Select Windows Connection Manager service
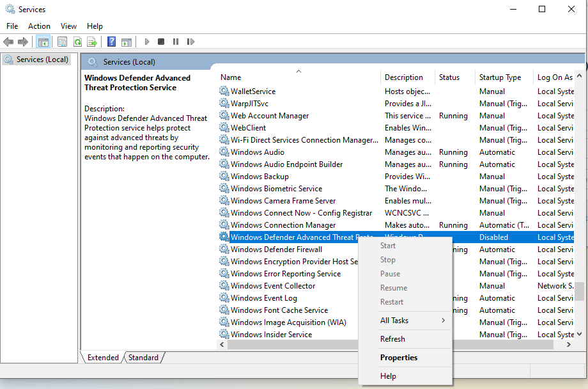 396,225
